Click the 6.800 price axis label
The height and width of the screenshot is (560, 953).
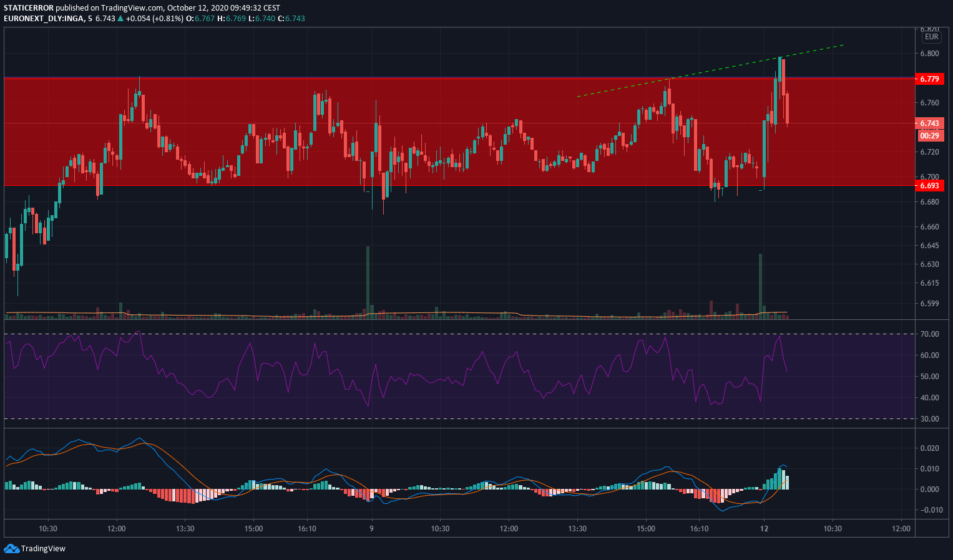tap(929, 54)
